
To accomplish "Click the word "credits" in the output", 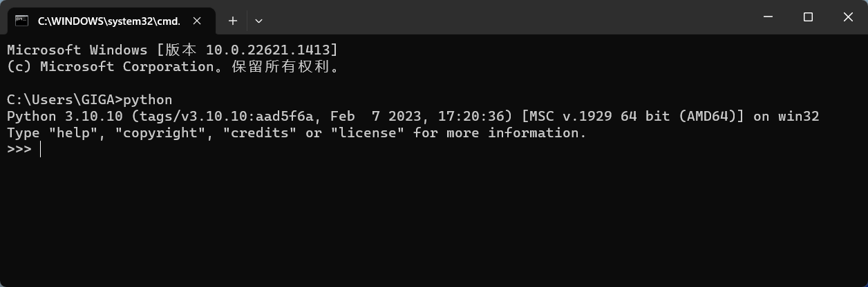I will (x=260, y=132).
